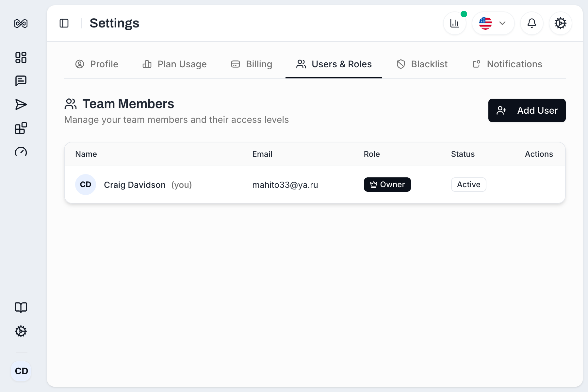Click the Owner role badge
The height and width of the screenshot is (392, 588).
(387, 185)
